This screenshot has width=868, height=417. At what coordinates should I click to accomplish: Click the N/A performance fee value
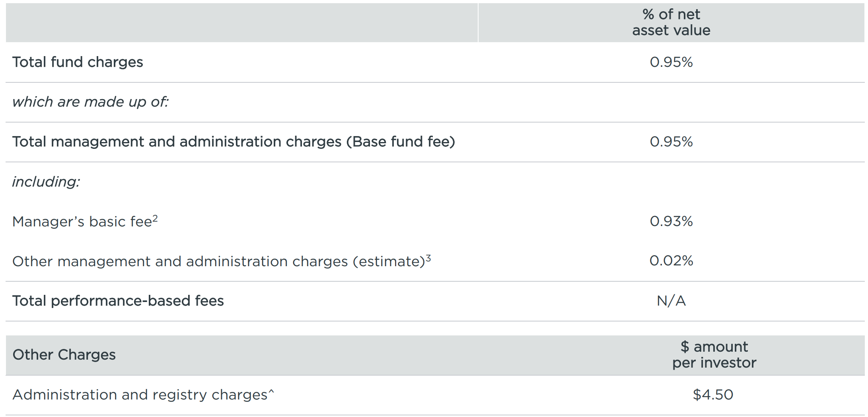click(671, 301)
